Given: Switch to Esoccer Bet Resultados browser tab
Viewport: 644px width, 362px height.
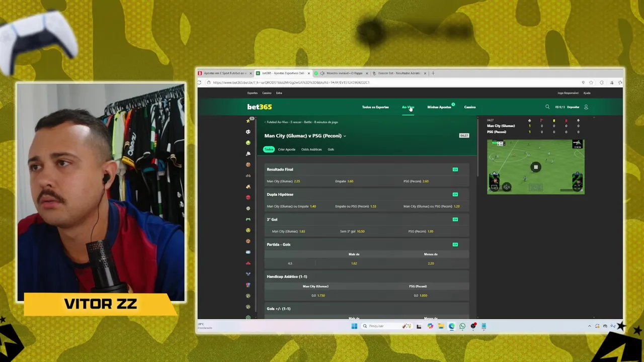Looking at the screenshot, I should click(x=400, y=73).
